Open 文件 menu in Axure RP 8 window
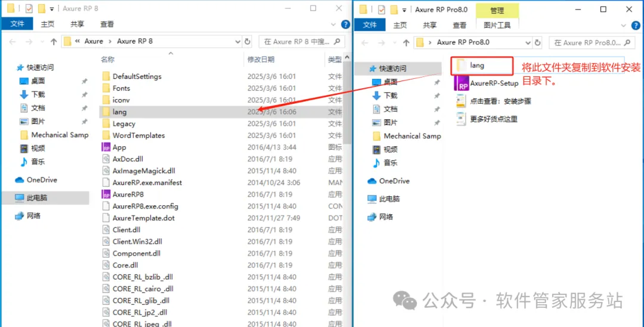 [17, 24]
